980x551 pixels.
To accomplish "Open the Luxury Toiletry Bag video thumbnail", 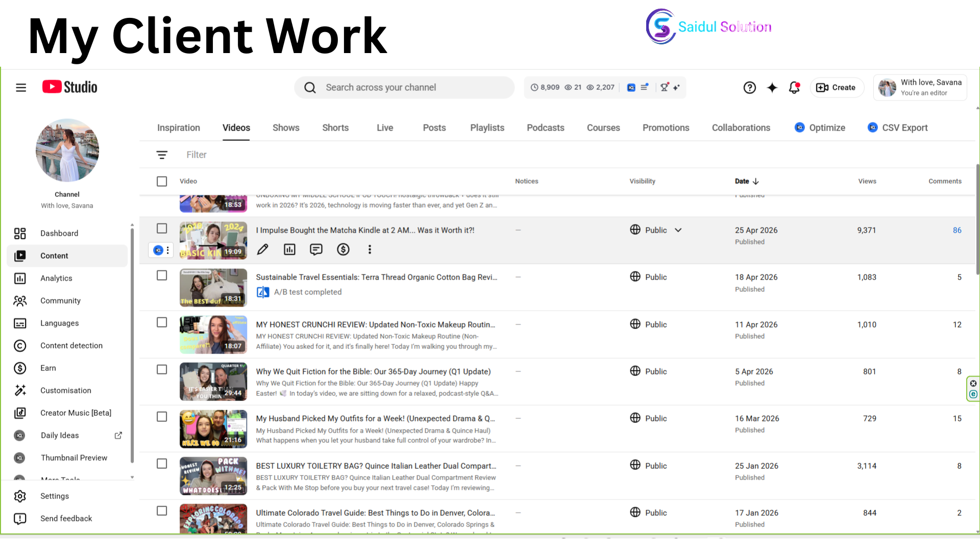I will (x=213, y=477).
